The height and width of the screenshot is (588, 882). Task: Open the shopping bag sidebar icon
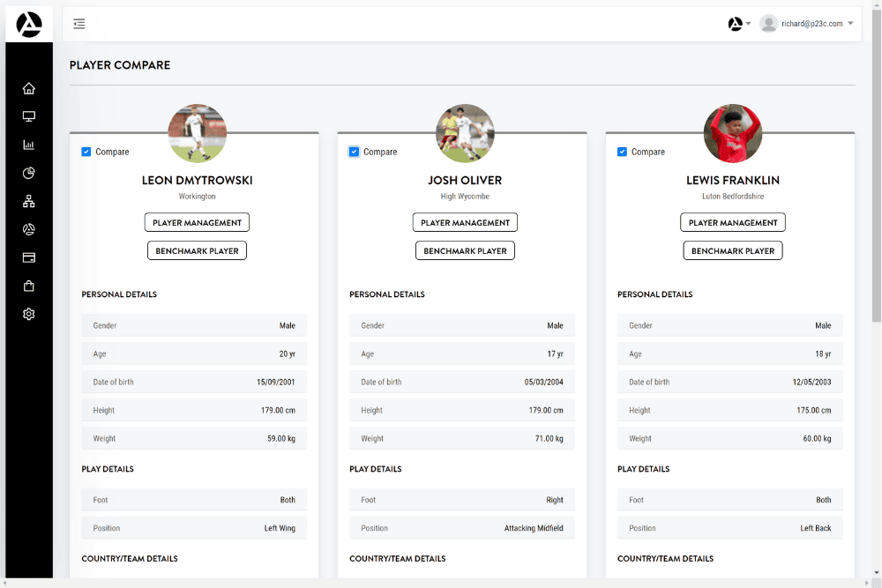29,286
